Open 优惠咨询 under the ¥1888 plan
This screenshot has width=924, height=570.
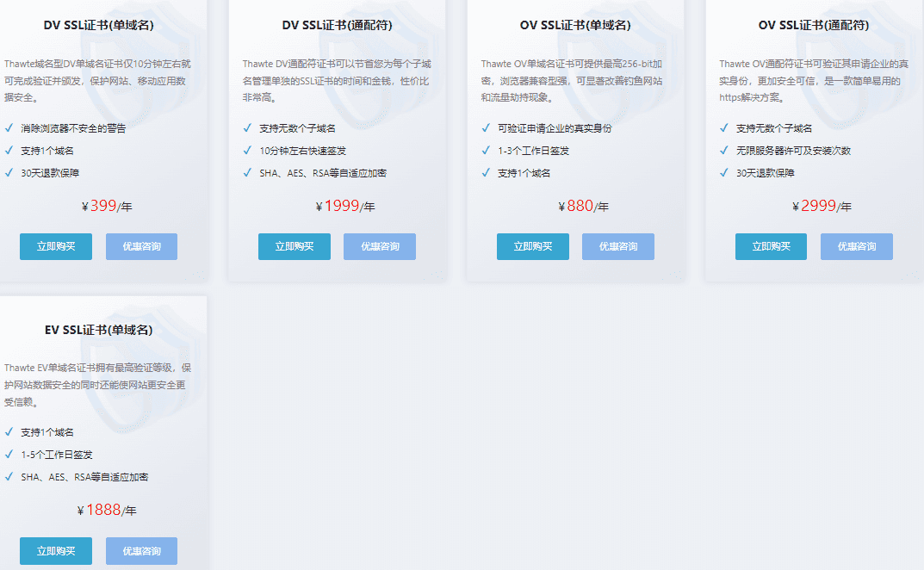(141, 551)
